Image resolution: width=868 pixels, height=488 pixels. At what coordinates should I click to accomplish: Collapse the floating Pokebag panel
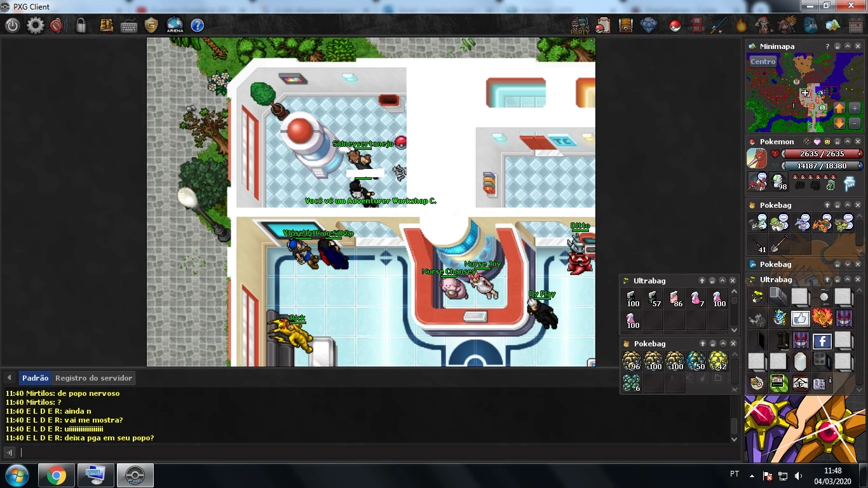(x=722, y=344)
